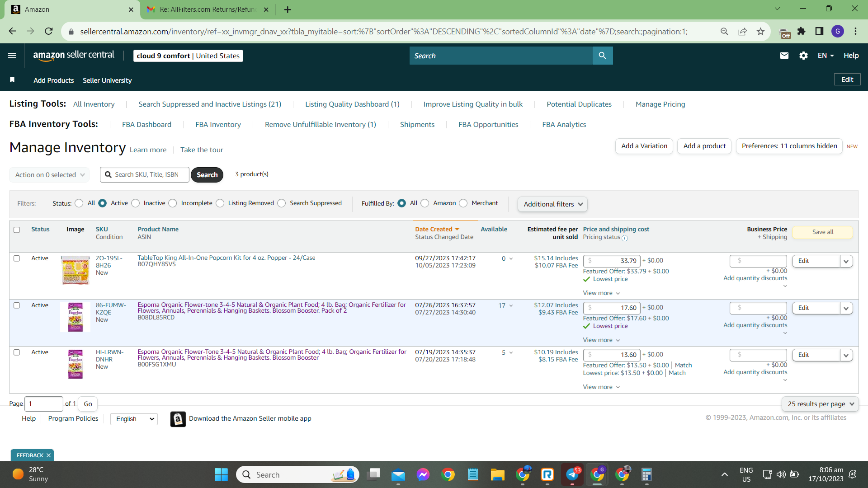Open Preferences: 11 columns hidden
The height and width of the screenshot is (488, 868).
(789, 146)
